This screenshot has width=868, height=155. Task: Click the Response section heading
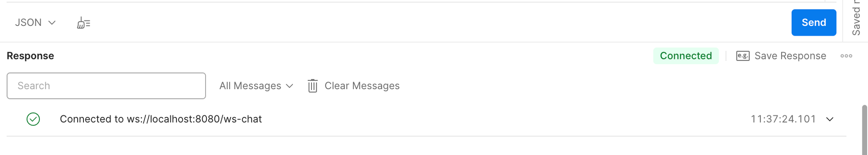click(x=30, y=56)
